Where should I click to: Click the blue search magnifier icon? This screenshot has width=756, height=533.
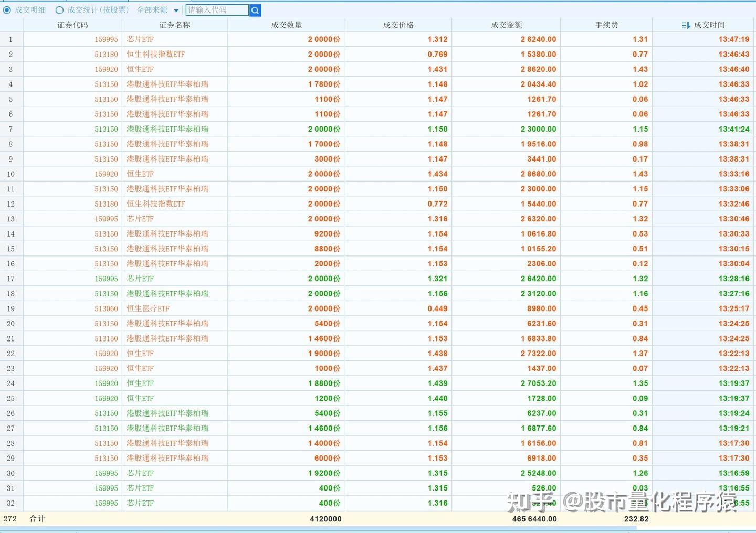(x=255, y=10)
